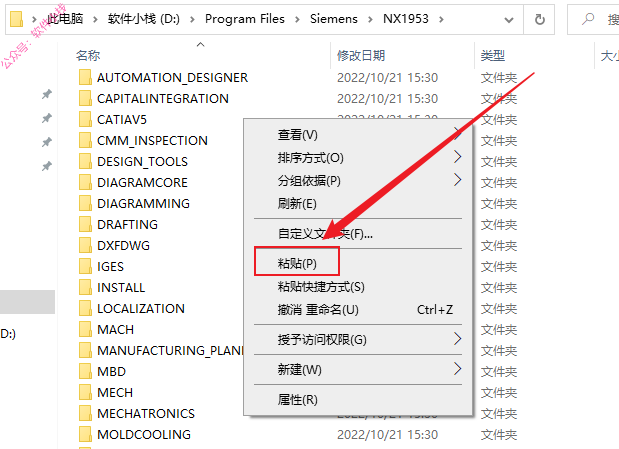Click the refresh icon beside address bar
This screenshot has width=619, height=449.
click(x=539, y=19)
